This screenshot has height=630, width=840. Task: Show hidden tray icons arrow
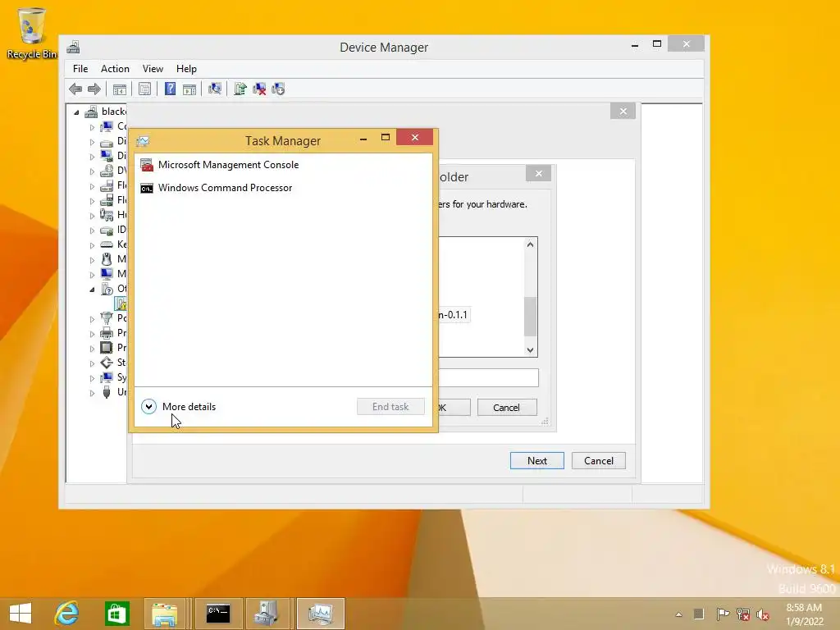(x=678, y=614)
